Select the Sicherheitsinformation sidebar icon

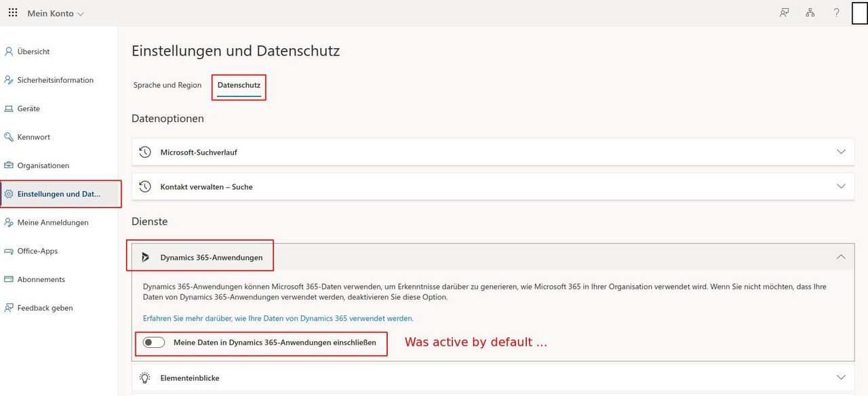9,79
